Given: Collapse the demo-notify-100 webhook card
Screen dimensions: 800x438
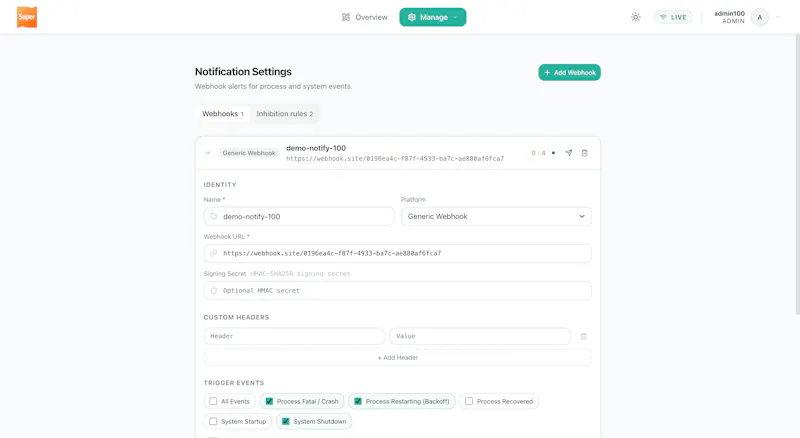Looking at the screenshot, I should click(x=208, y=153).
